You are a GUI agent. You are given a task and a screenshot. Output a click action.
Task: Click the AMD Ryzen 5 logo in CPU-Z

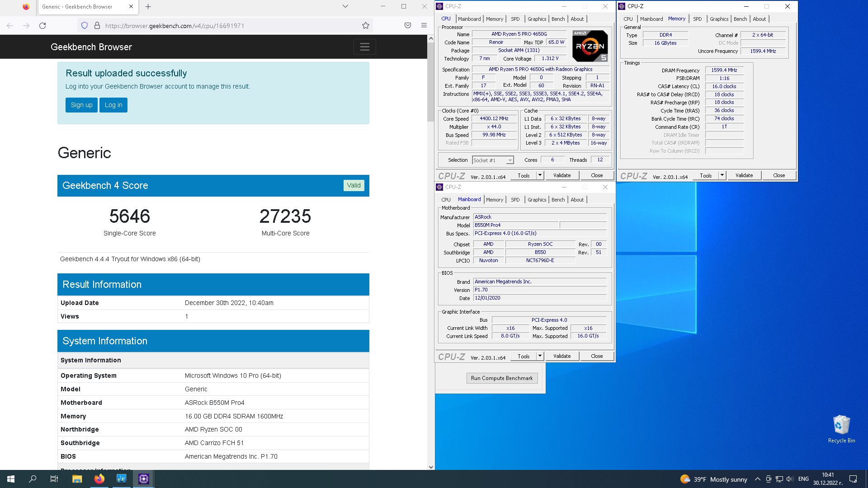590,46
